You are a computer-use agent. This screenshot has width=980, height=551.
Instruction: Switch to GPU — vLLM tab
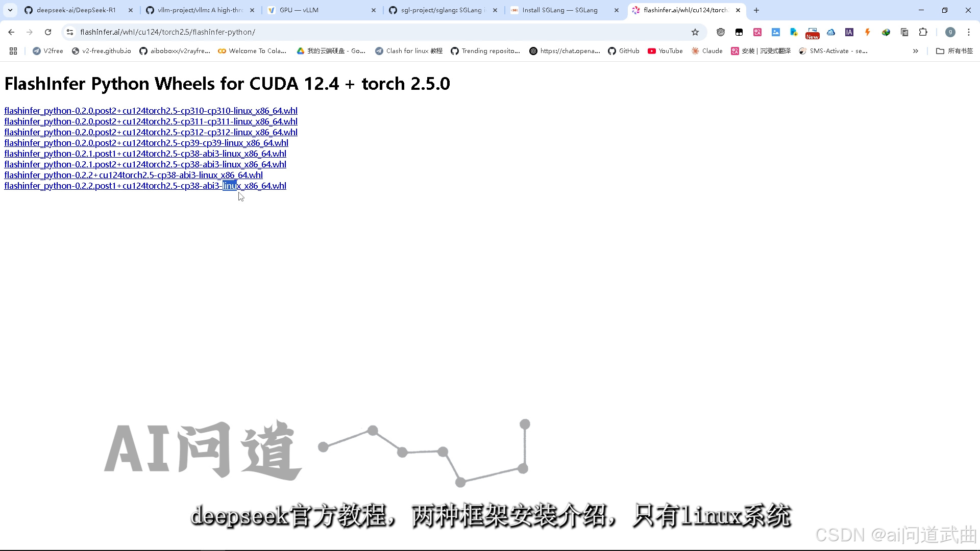299,10
